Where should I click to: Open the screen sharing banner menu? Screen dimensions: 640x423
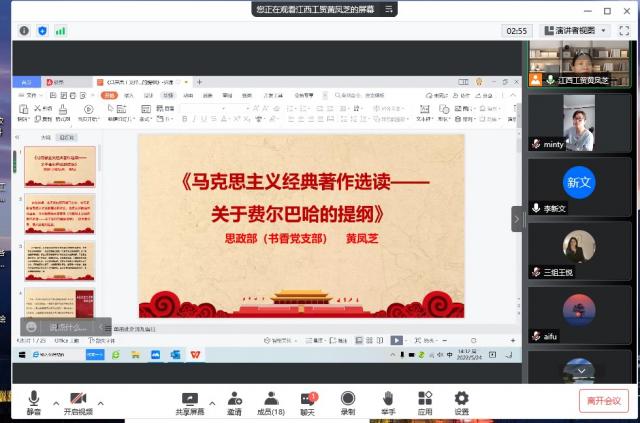(389, 9)
